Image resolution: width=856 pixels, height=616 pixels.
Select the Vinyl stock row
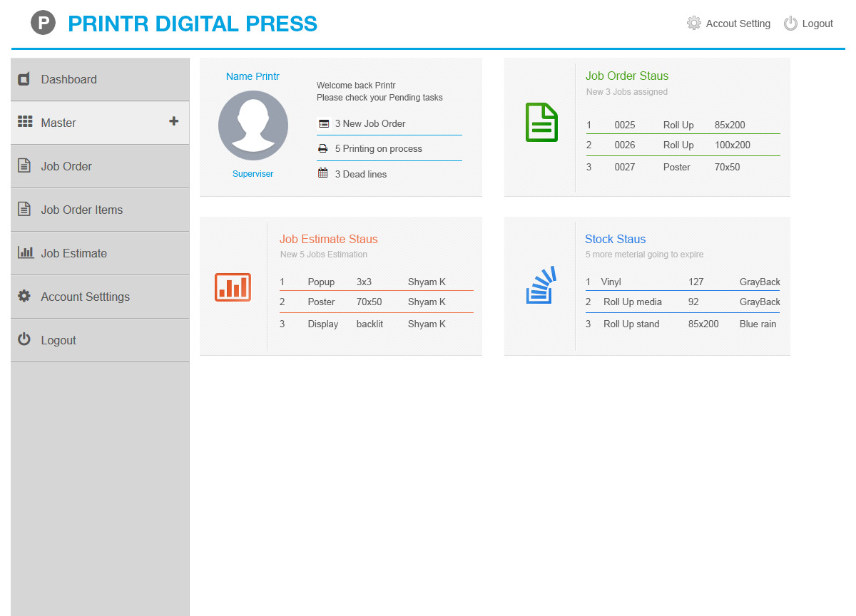pyautogui.click(x=682, y=282)
